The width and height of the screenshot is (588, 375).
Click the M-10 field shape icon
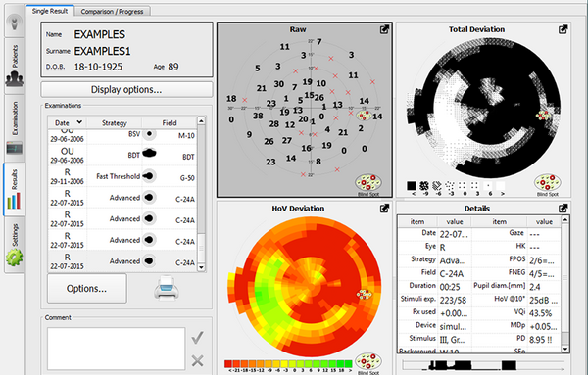[149, 133]
